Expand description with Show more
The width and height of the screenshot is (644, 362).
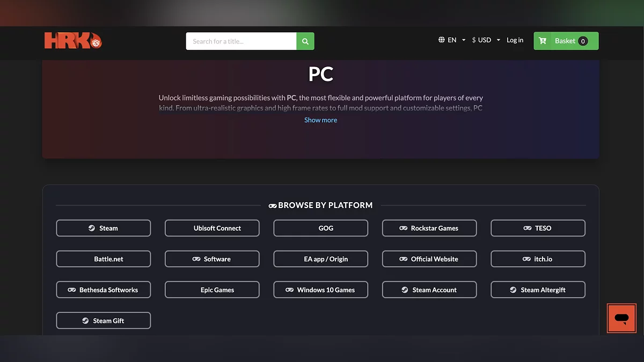coord(320,120)
